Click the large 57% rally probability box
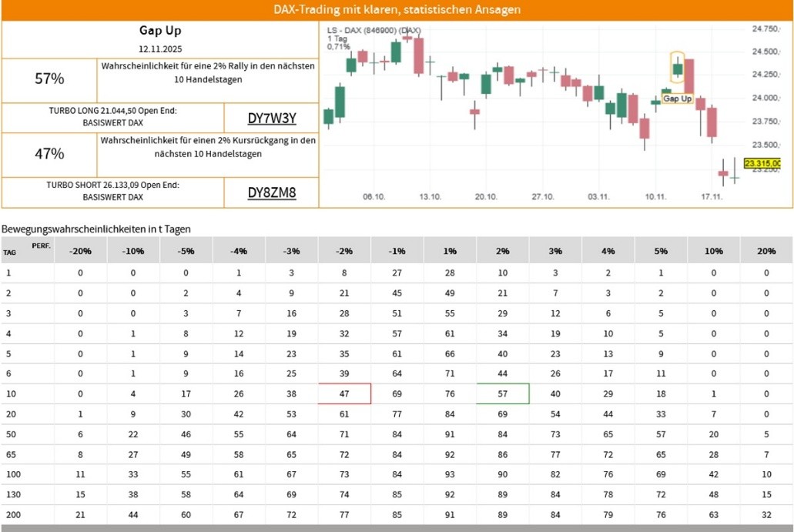794x532 pixels. [49, 79]
